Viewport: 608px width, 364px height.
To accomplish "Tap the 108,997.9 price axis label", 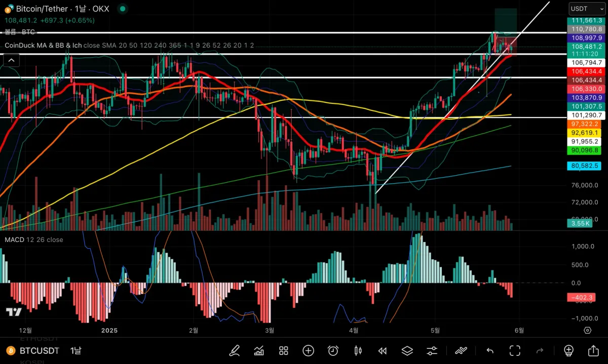I will point(586,38).
